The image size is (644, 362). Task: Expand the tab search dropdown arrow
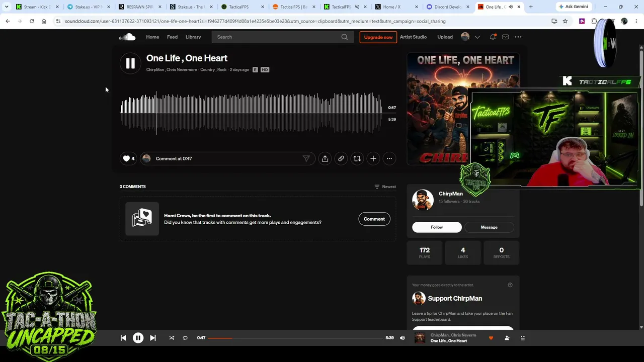coord(7,7)
